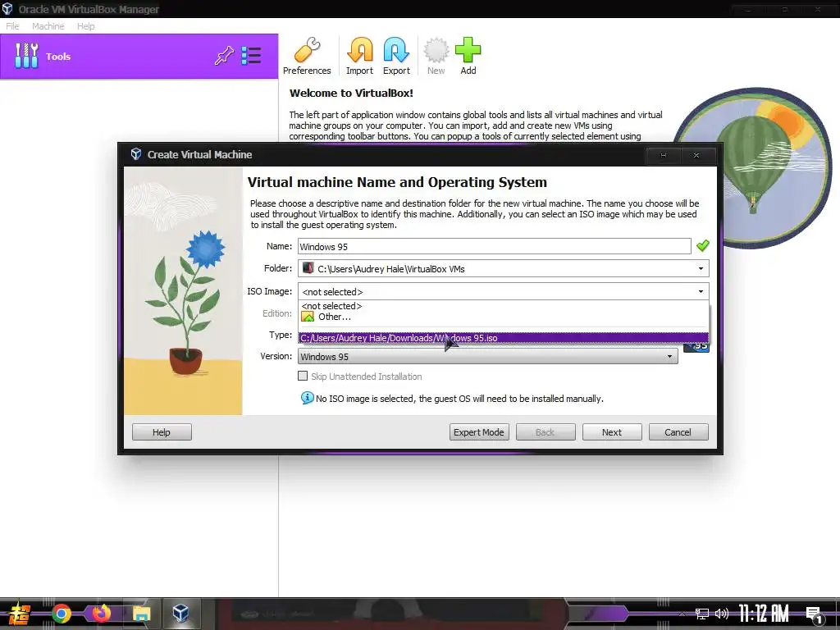Click the network icon in system tray
Image resolution: width=840 pixels, height=630 pixels.
[702, 614]
